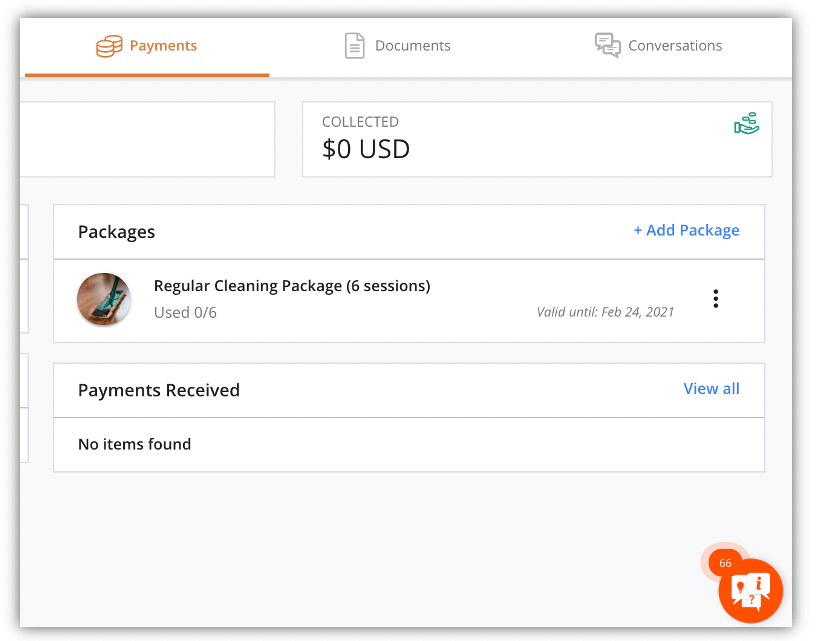Click the No items found row

coord(135,444)
